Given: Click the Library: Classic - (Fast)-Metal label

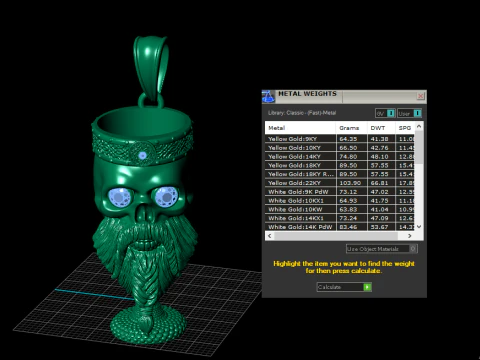Looking at the screenshot, I should (302, 113).
